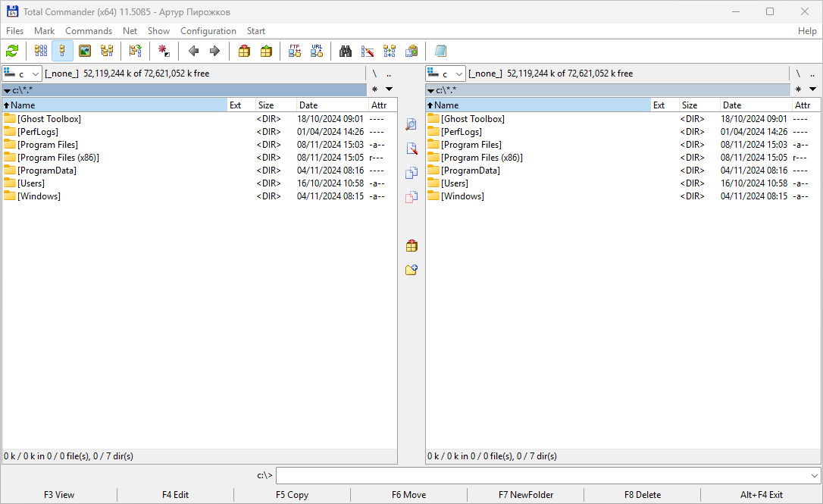The image size is (823, 504).
Task: Click the green Reread source refresh icon
Action: click(x=12, y=51)
